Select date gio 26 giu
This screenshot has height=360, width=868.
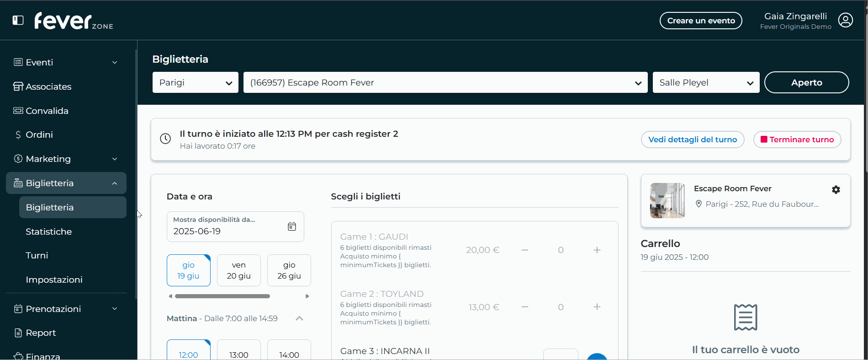pyautogui.click(x=289, y=270)
